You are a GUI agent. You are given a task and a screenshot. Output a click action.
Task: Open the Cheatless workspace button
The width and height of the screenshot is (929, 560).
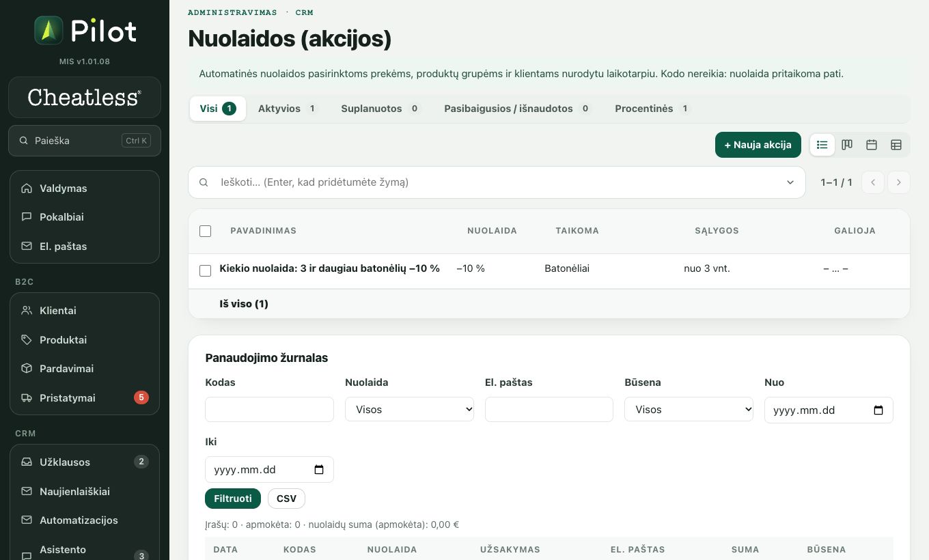click(85, 98)
